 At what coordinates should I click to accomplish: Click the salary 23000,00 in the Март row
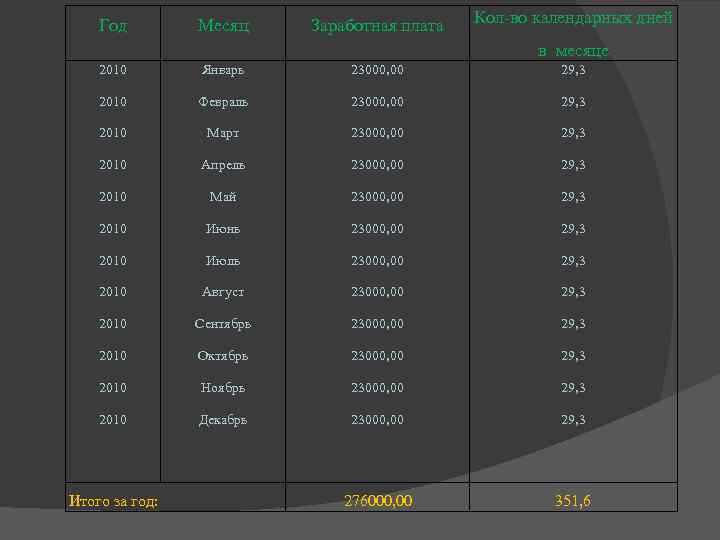(377, 133)
